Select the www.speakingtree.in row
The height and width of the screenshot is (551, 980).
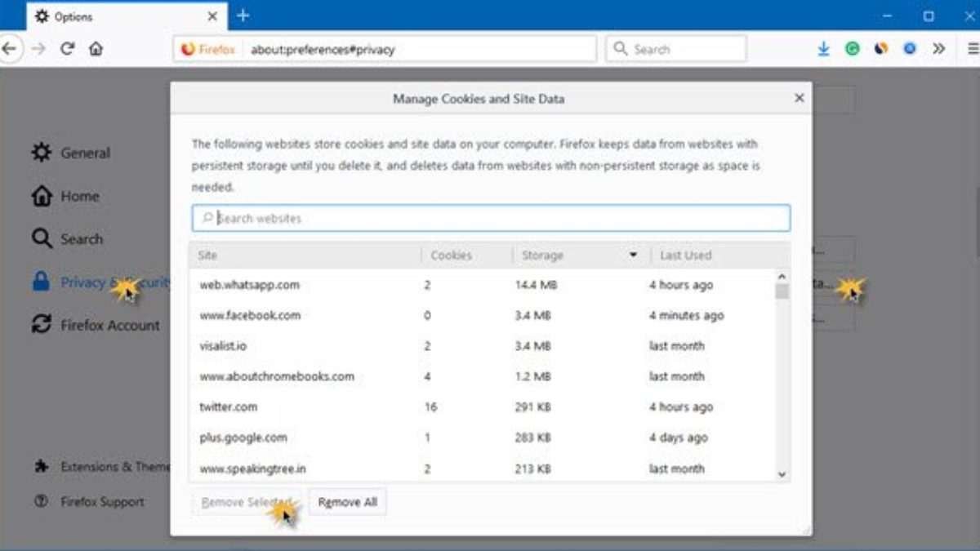482,469
